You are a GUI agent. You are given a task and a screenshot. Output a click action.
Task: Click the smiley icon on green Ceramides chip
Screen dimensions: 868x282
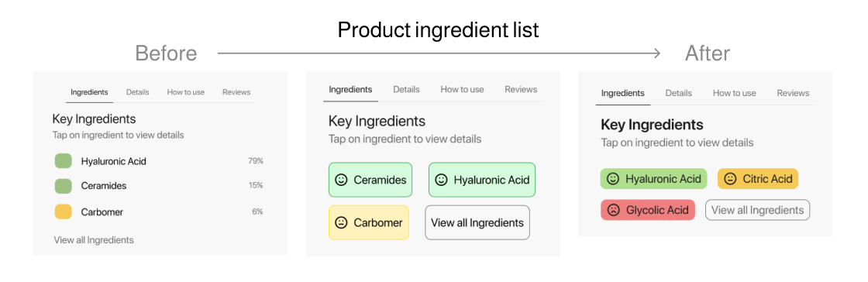[341, 180]
